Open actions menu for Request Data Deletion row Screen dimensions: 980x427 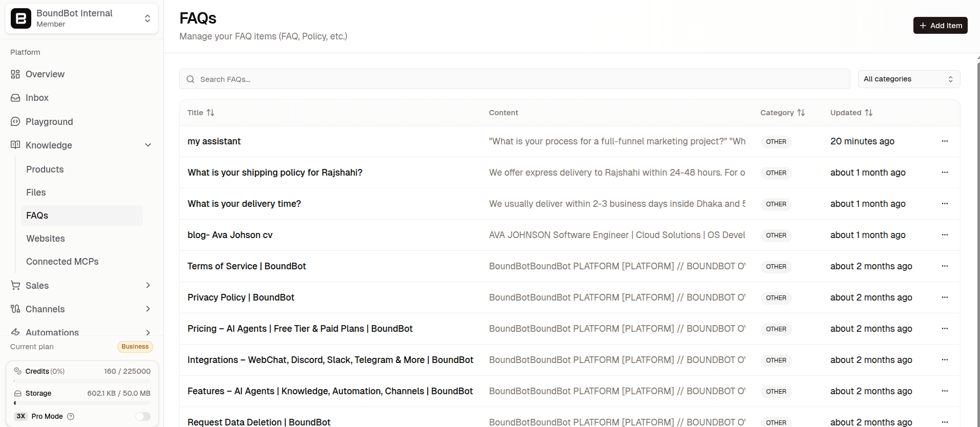pos(945,422)
